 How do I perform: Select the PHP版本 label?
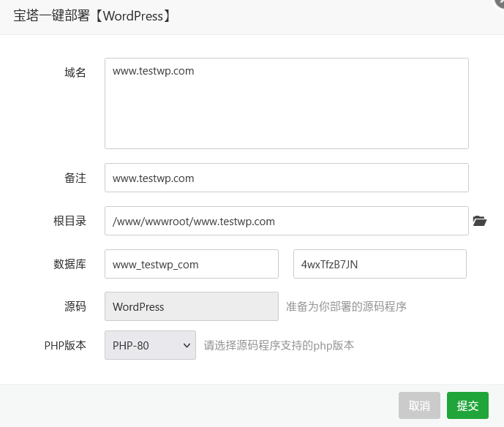point(65,345)
